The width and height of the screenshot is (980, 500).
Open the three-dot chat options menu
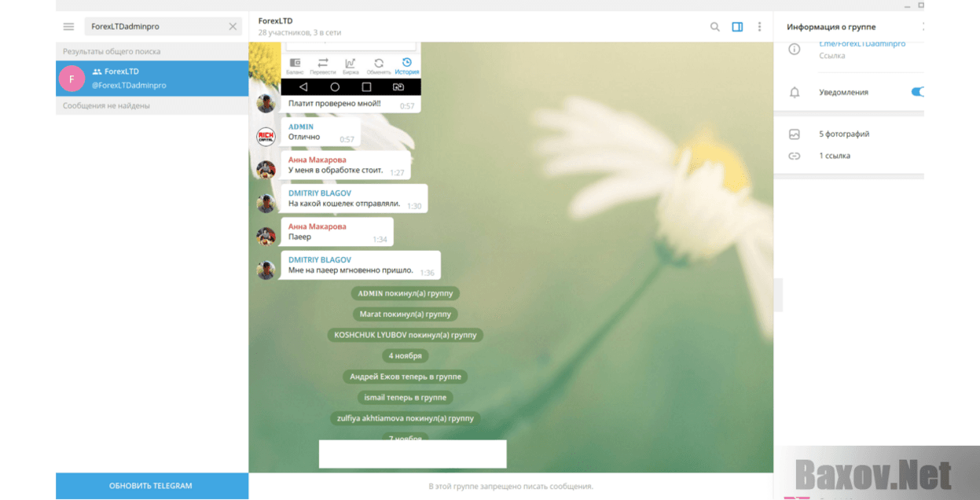(x=759, y=27)
